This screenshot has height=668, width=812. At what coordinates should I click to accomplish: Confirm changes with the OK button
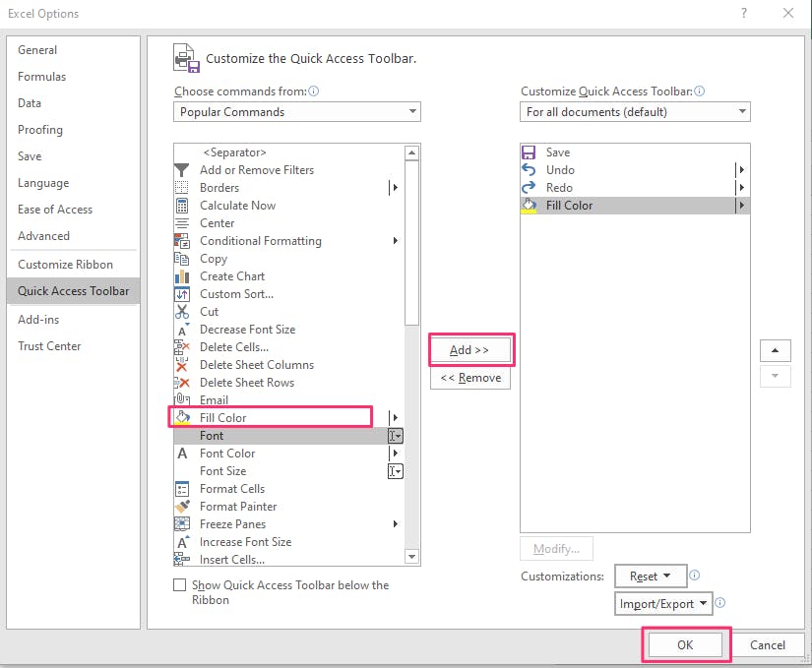tap(684, 644)
